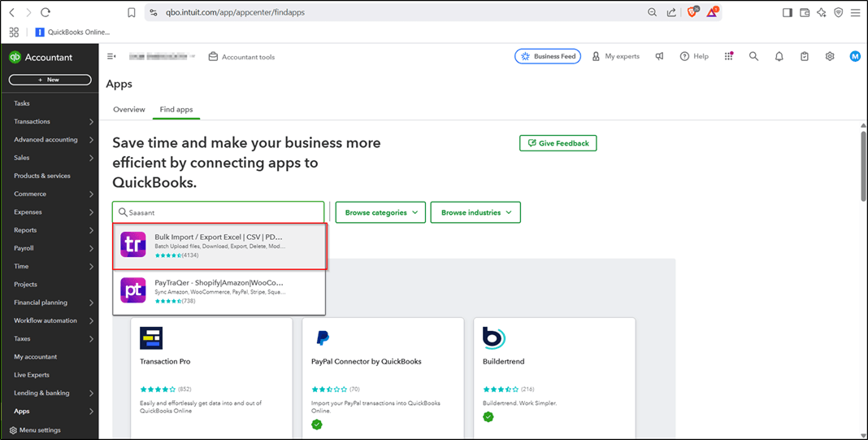This screenshot has height=440, width=868.
Task: Open the settings gear icon
Action: tap(830, 56)
